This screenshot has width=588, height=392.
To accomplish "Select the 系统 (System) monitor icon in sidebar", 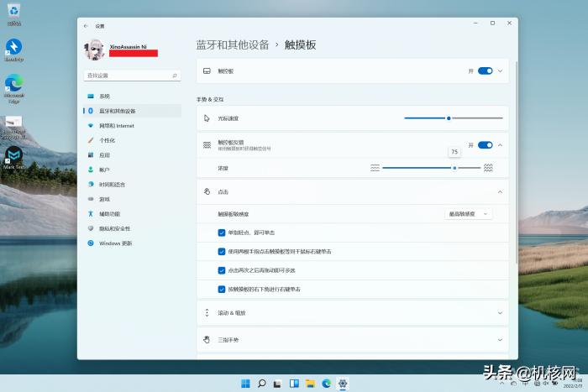I will tap(91, 97).
